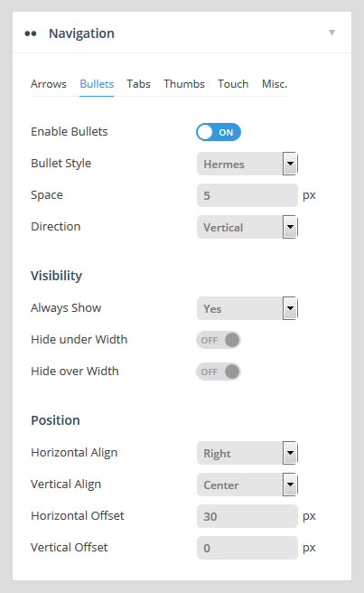
Task: Click the Navigation panel title
Action: (x=81, y=33)
